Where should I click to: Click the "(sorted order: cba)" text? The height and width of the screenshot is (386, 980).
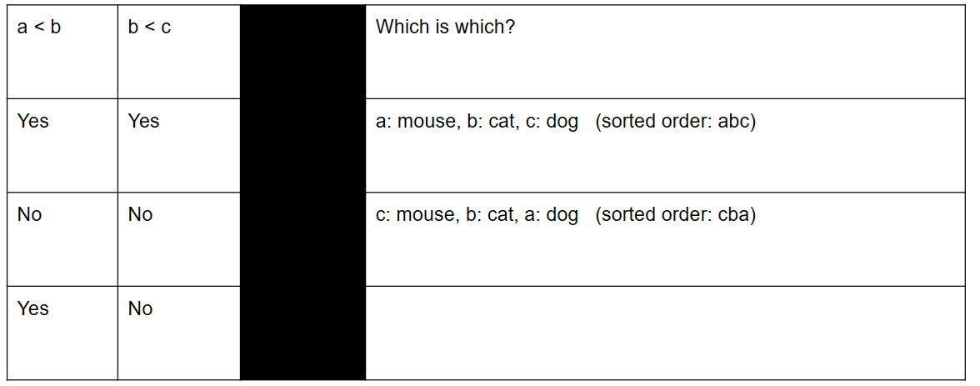(675, 215)
